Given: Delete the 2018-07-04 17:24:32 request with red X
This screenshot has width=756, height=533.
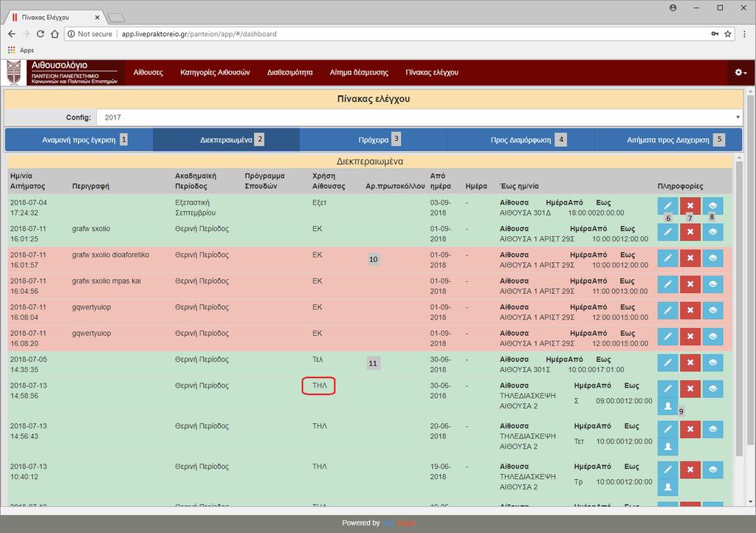Looking at the screenshot, I should click(690, 206).
